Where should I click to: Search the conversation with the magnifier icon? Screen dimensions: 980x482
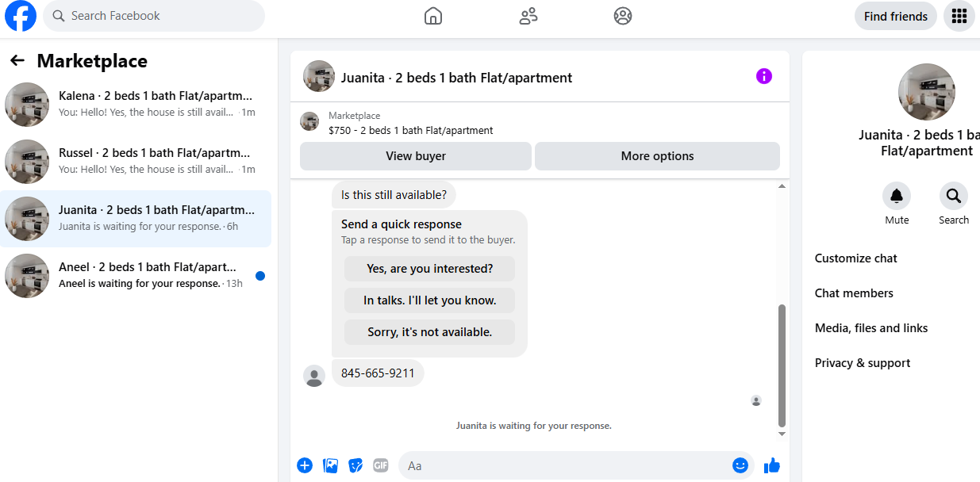(954, 196)
